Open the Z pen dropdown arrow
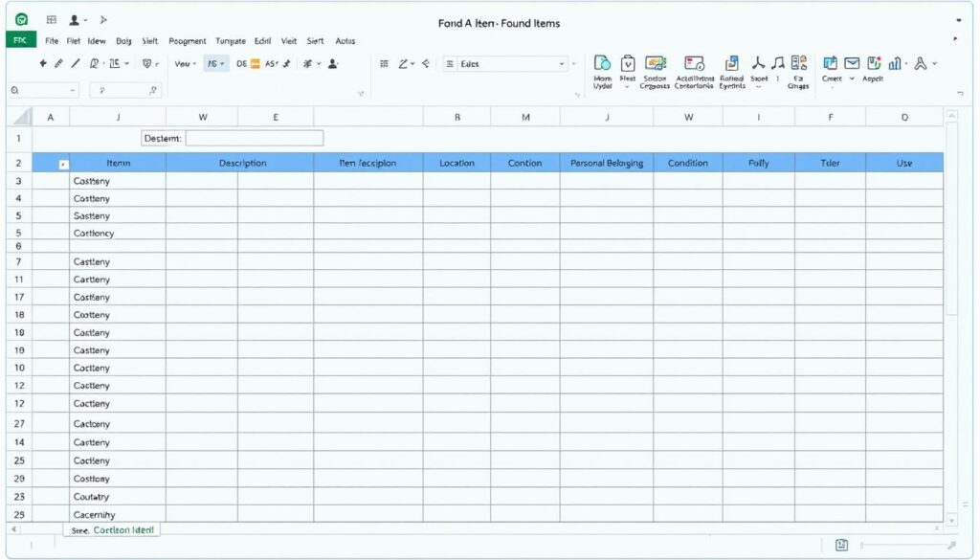Image resolution: width=980 pixels, height=560 pixels. [412, 64]
